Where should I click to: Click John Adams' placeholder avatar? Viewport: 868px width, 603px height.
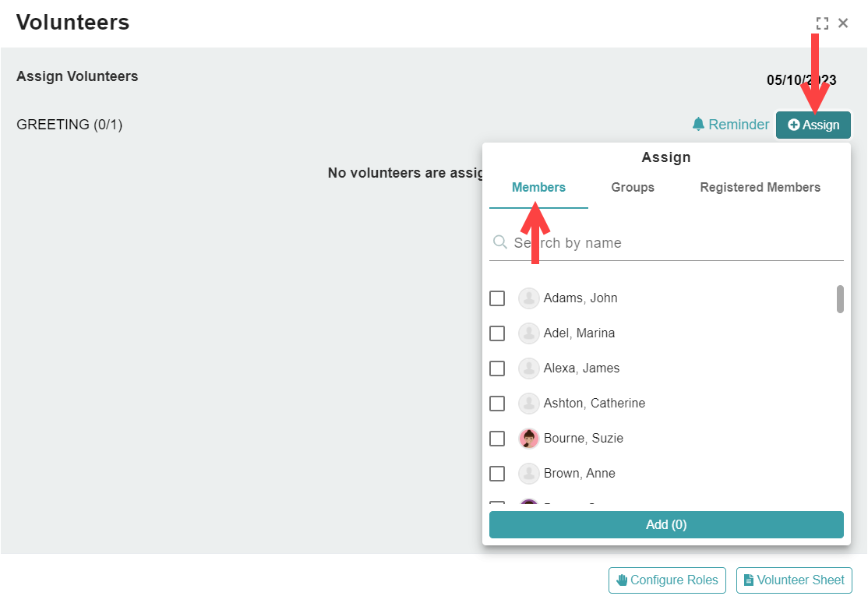point(528,298)
